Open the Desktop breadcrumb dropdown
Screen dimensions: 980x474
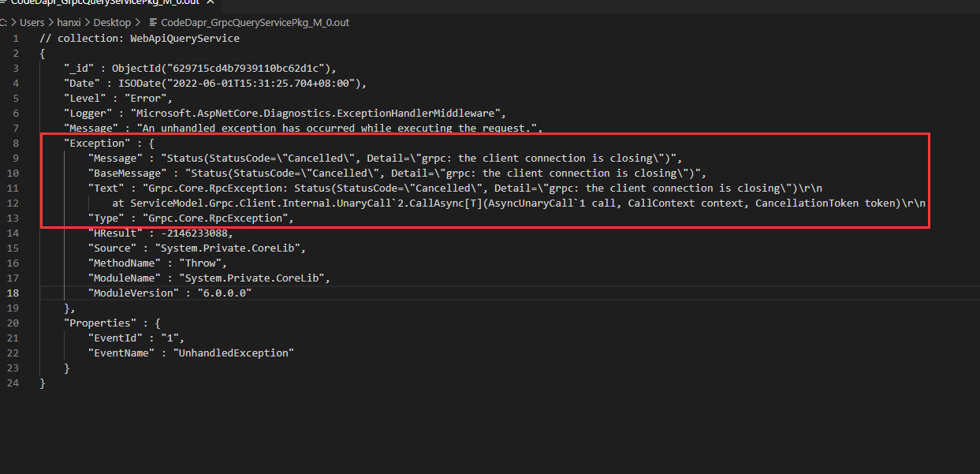click(112, 23)
